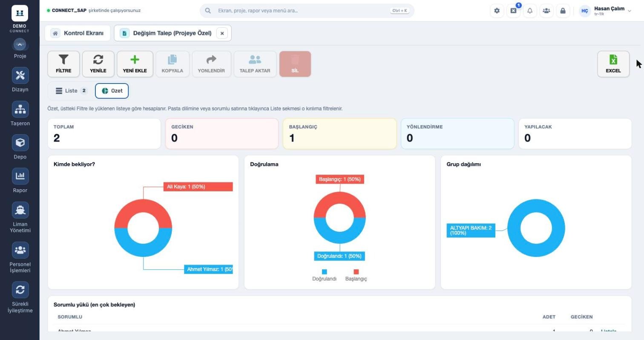The height and width of the screenshot is (340, 644).
Task: Toggle the Başlangıç legend swatch
Action: point(356,272)
